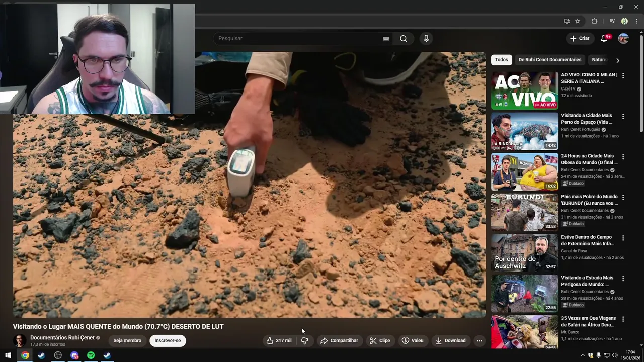The width and height of the screenshot is (644, 362).
Task: Send a Valeu super thanks
Action: coord(412,341)
